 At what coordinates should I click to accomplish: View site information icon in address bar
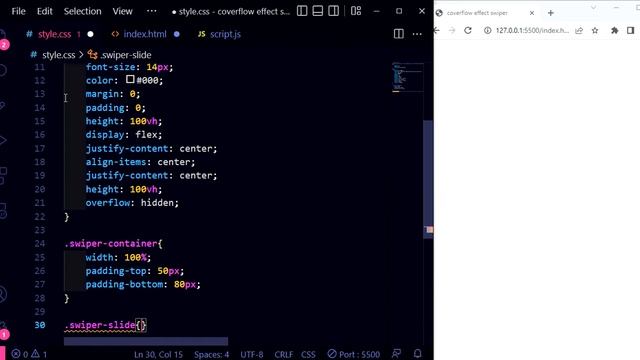point(487,30)
